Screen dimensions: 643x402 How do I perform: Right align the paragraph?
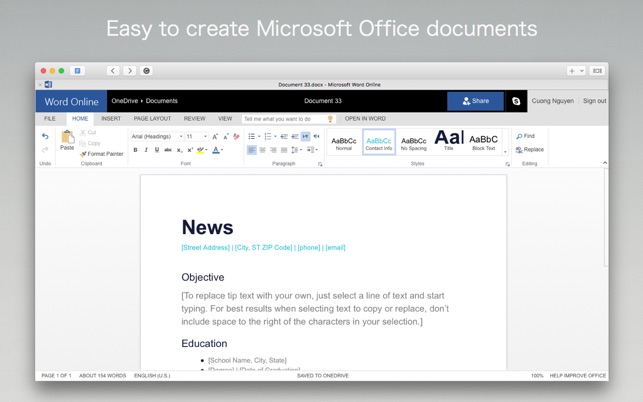pos(273,150)
